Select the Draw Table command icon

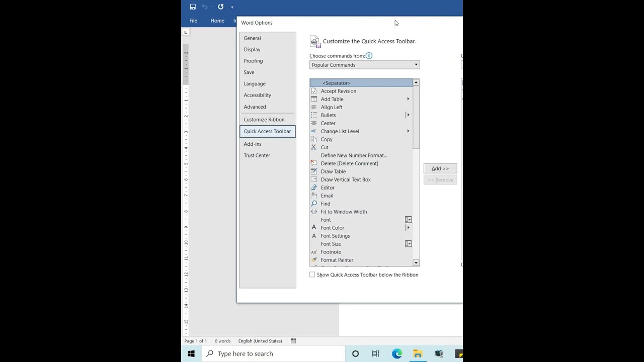314,171
